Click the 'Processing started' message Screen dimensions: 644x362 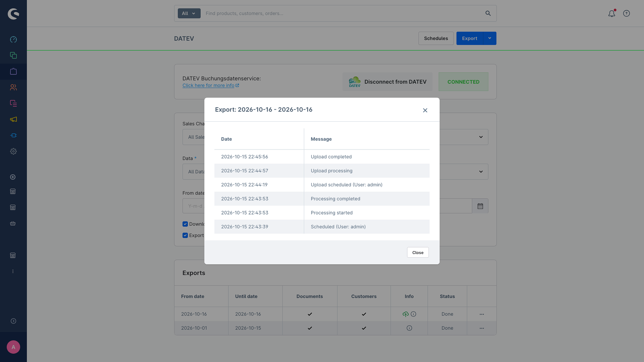(x=331, y=213)
